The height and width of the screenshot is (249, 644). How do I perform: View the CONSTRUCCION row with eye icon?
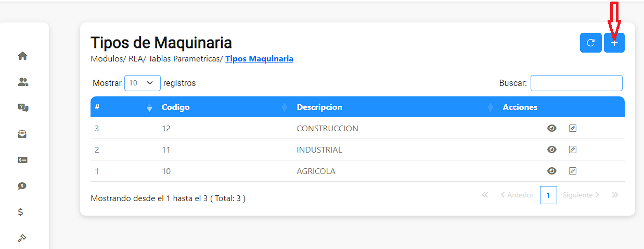pyautogui.click(x=552, y=128)
